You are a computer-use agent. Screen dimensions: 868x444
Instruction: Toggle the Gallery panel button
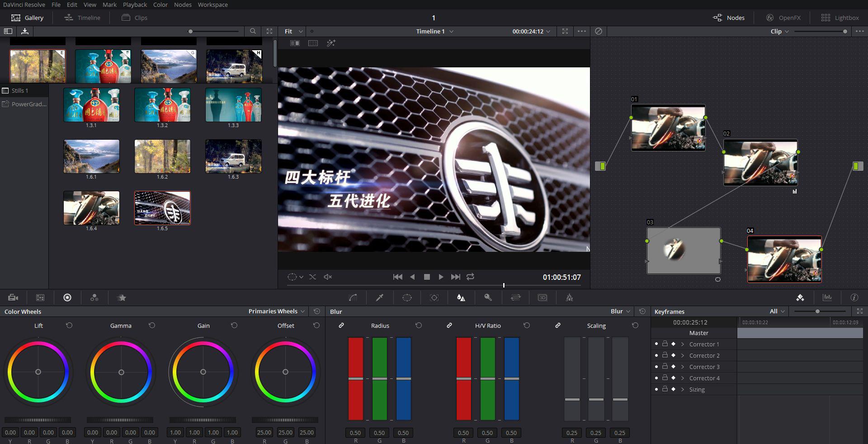[27, 18]
